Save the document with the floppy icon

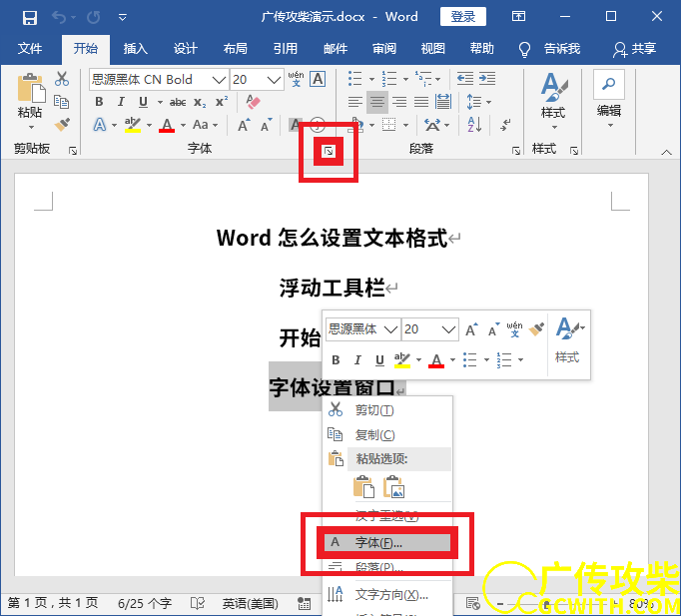point(30,17)
